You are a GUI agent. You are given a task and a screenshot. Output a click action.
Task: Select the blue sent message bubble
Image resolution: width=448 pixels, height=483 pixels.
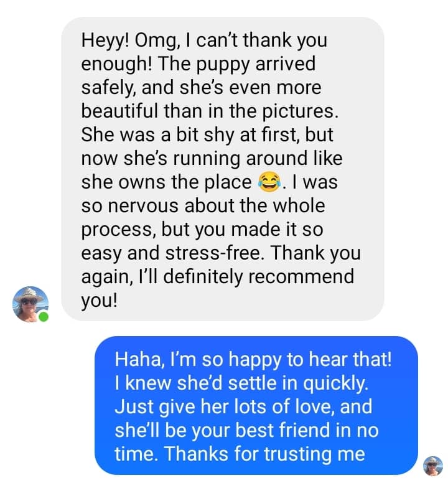click(256, 405)
